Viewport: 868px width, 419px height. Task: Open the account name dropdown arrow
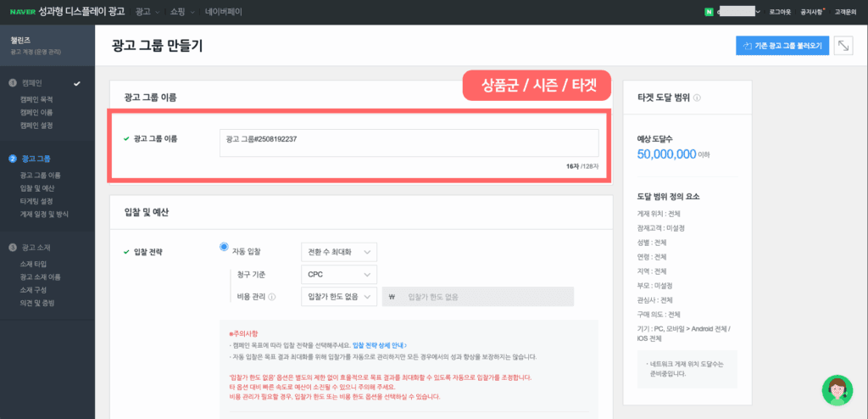click(x=757, y=12)
